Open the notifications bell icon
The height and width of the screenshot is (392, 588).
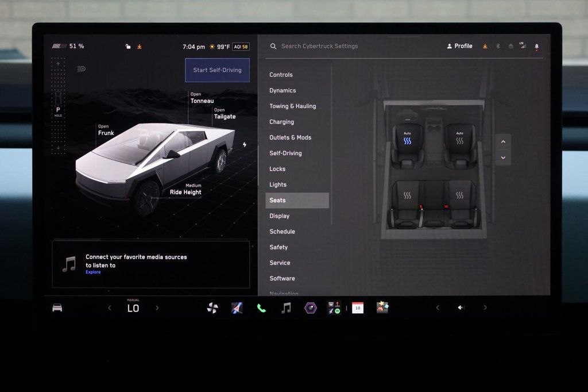pyautogui.click(x=537, y=47)
